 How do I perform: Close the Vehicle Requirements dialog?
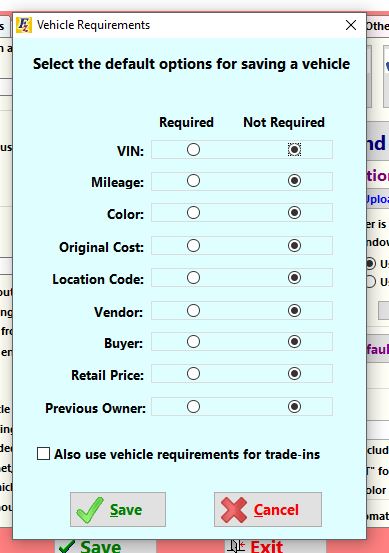coord(351,25)
